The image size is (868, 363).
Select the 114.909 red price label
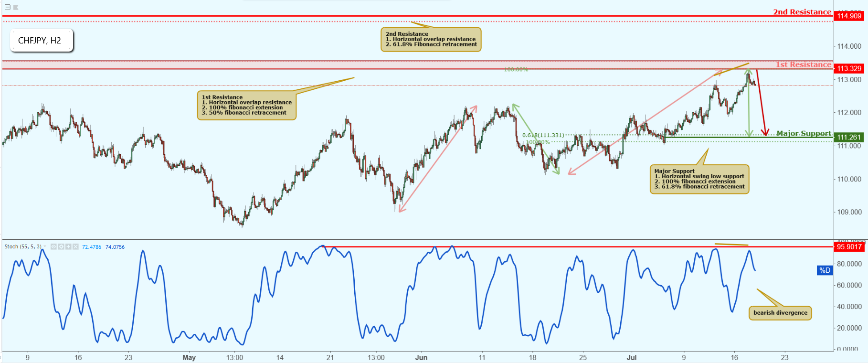coord(849,16)
